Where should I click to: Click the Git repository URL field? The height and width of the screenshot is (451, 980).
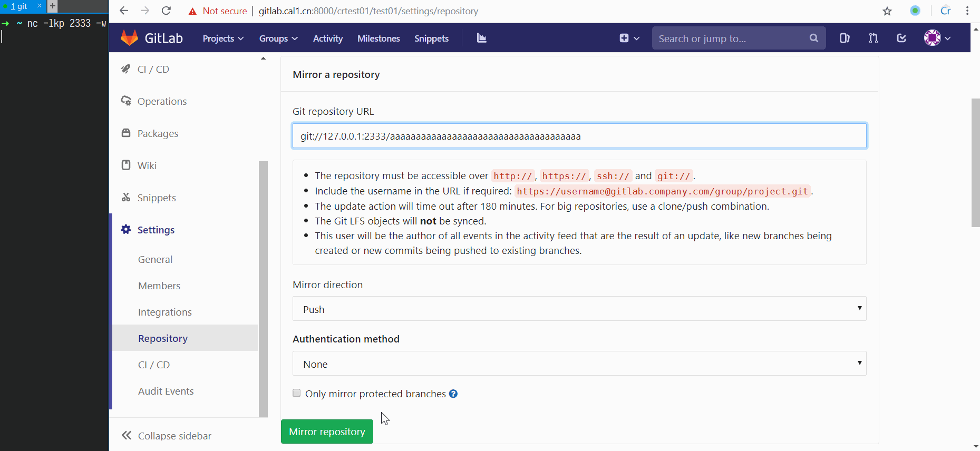point(579,136)
